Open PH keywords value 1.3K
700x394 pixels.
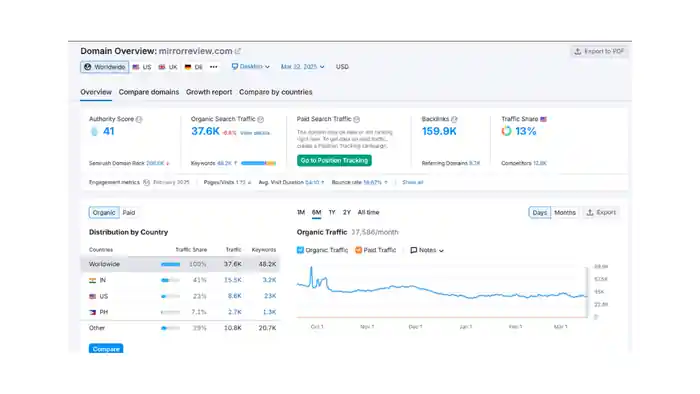click(x=270, y=312)
